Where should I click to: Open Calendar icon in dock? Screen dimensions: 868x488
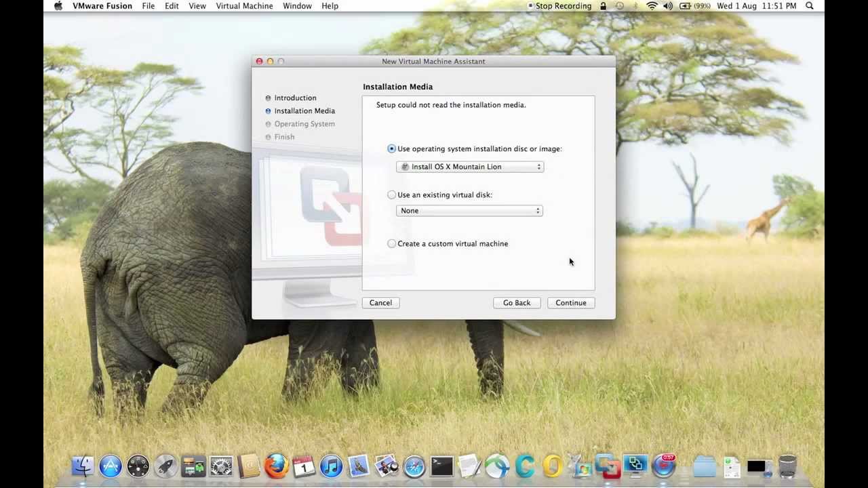tap(304, 466)
